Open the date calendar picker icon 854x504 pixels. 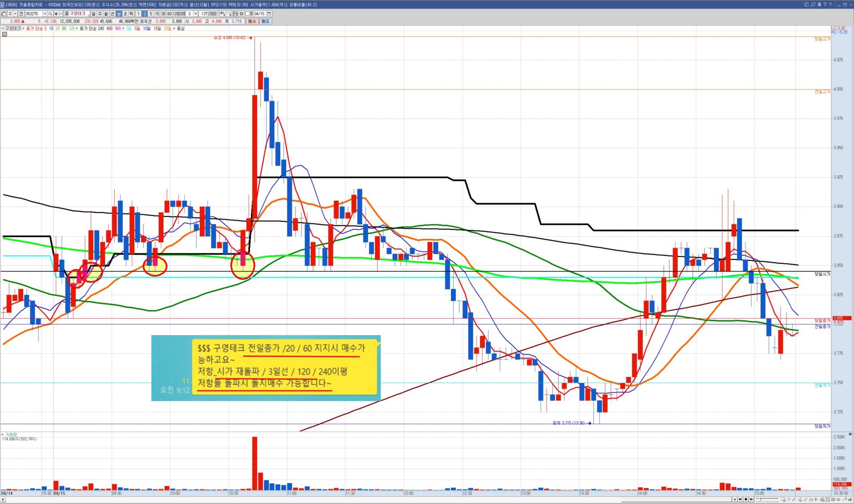(x=269, y=14)
